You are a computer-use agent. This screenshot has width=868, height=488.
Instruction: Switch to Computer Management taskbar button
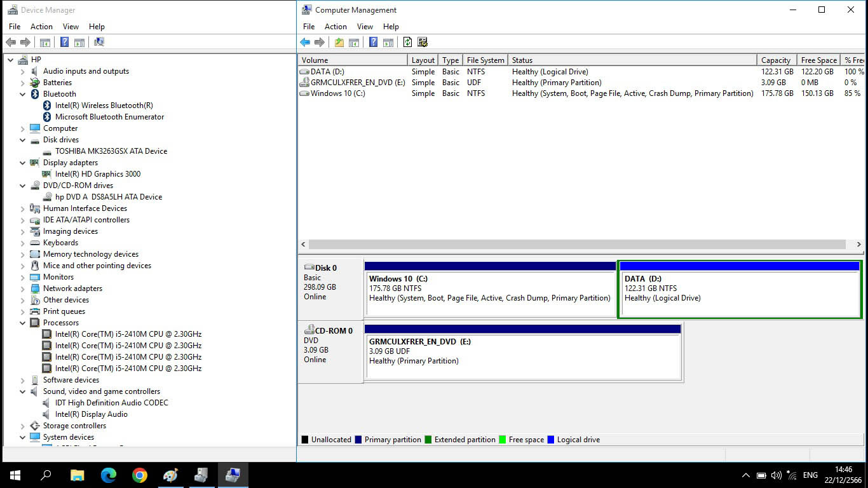point(233,475)
